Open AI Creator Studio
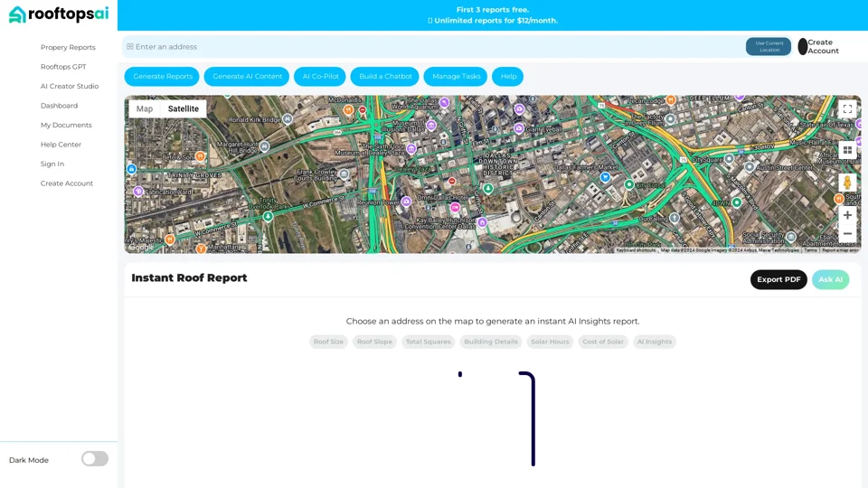 (70, 87)
